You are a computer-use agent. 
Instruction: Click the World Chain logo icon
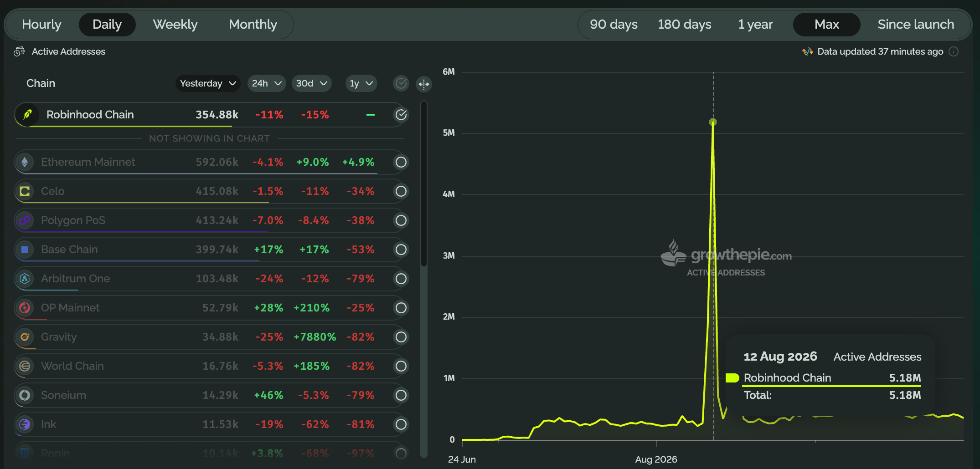(x=25, y=366)
